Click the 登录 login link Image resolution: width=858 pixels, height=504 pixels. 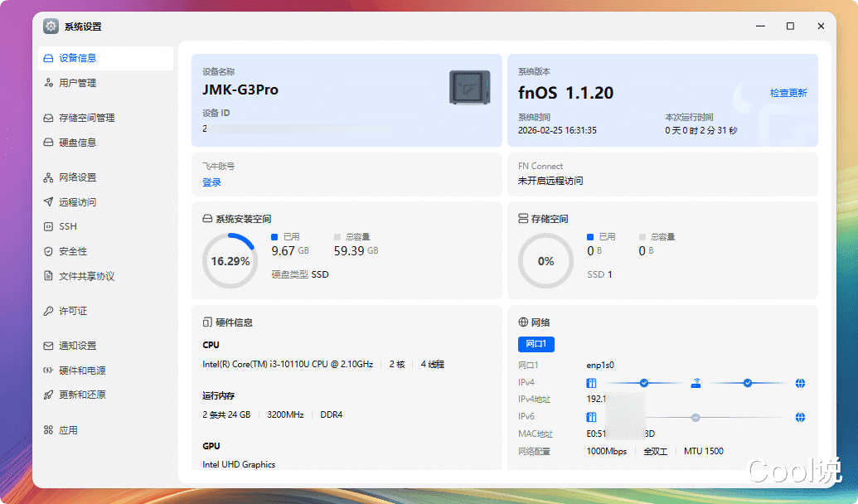pyautogui.click(x=211, y=182)
